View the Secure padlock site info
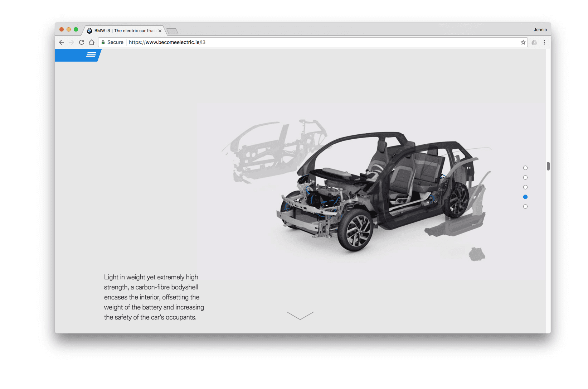The height and width of the screenshot is (389, 588). [x=112, y=42]
